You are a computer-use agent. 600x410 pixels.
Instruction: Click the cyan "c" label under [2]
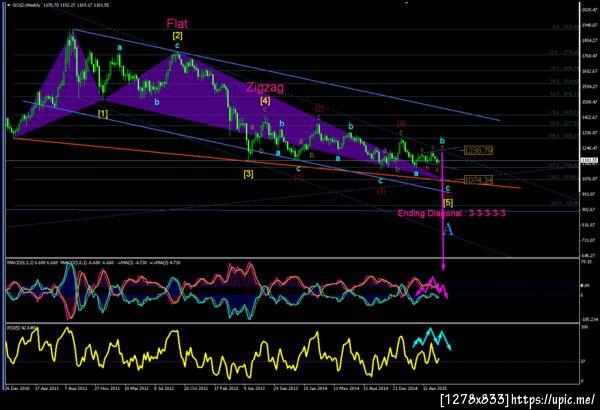click(177, 46)
